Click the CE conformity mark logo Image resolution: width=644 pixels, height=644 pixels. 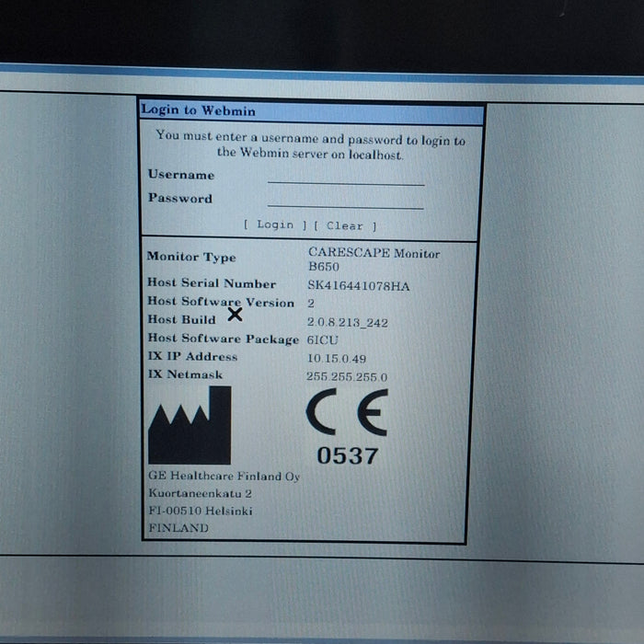(347, 412)
